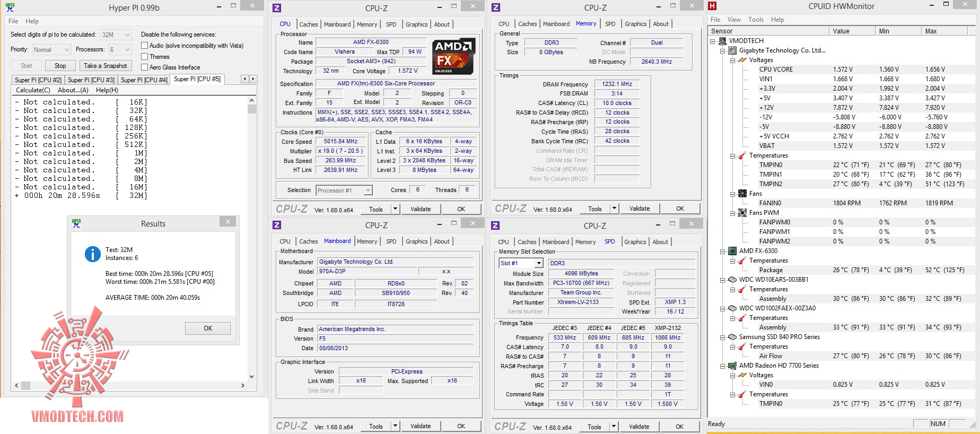Click the Samsung SSD 840 PRO drive icon
The width and height of the screenshot is (980, 434).
click(x=732, y=337)
